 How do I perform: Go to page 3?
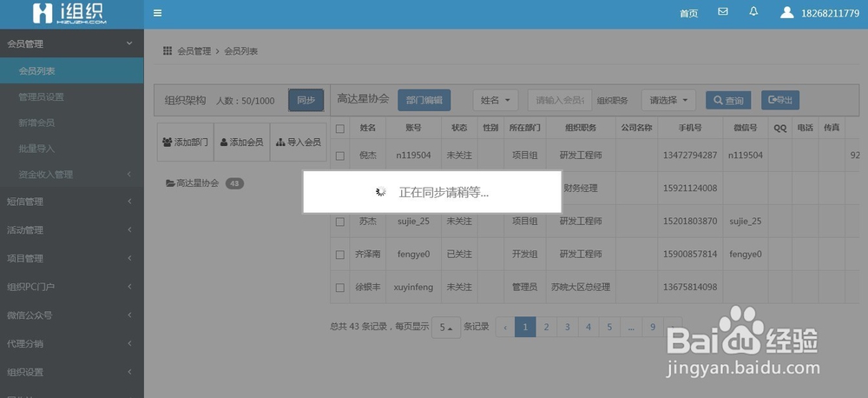tap(568, 327)
